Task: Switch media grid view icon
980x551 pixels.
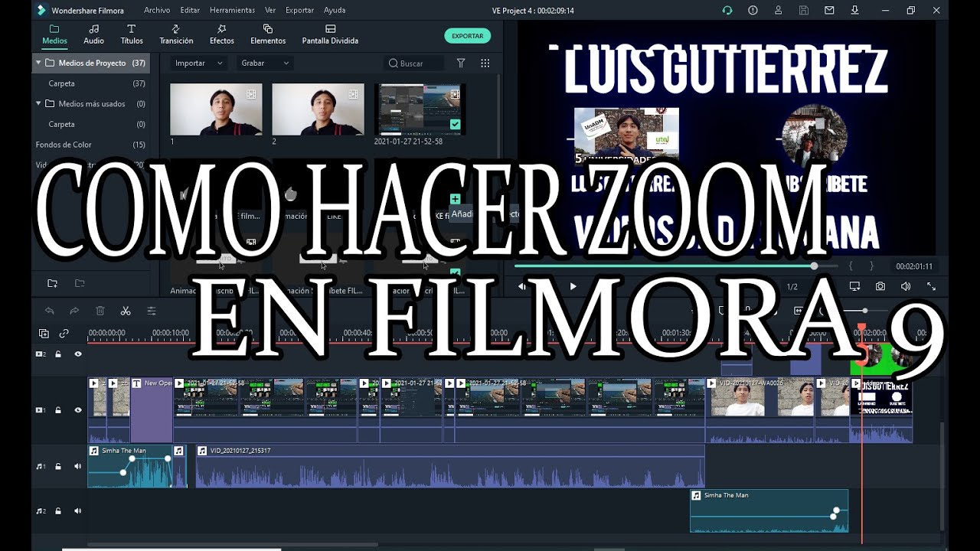Action: pyautogui.click(x=485, y=63)
